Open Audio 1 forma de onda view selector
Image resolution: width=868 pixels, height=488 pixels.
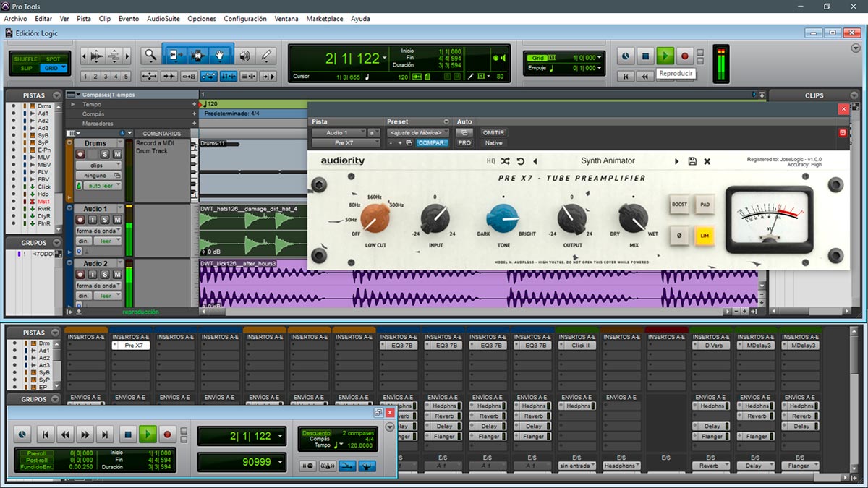pos(97,231)
